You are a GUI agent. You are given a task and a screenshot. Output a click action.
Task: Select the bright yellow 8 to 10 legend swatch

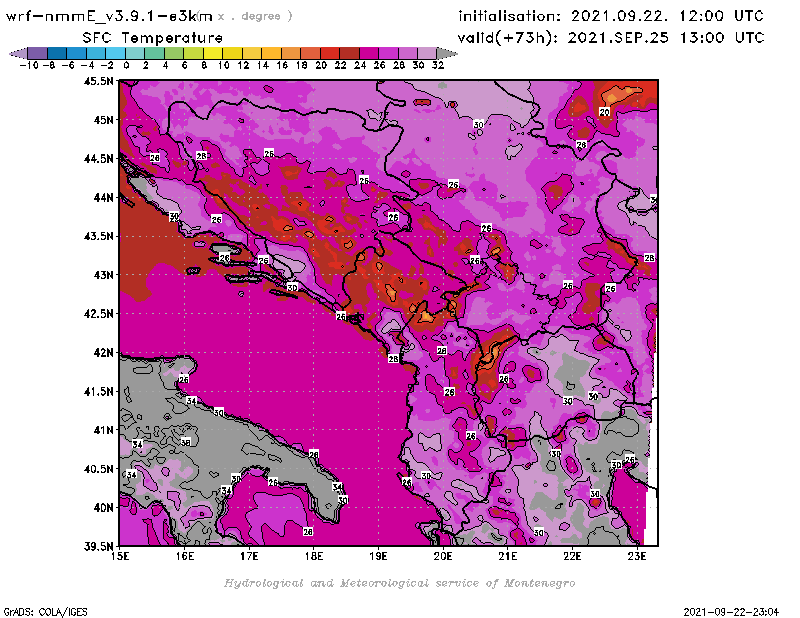(x=213, y=53)
